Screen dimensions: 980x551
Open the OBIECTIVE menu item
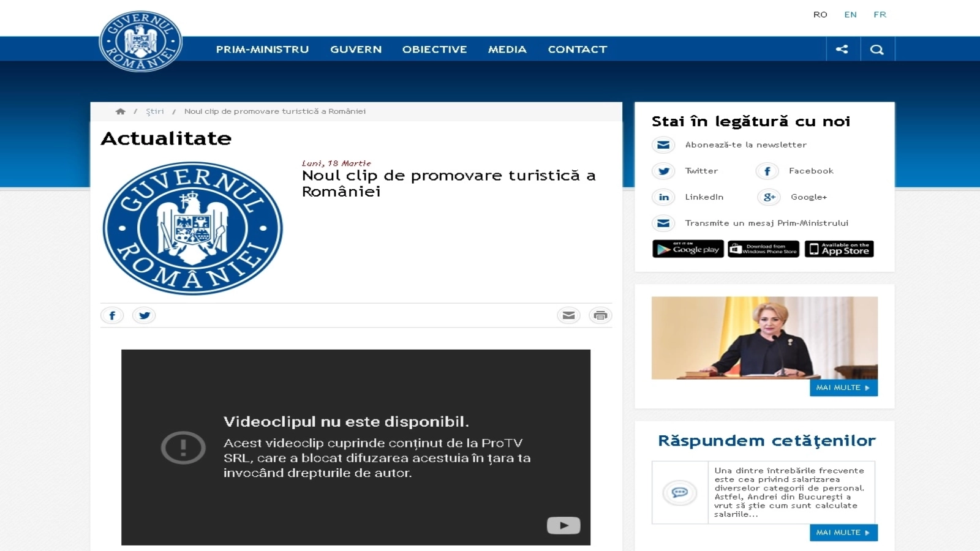pyautogui.click(x=434, y=50)
